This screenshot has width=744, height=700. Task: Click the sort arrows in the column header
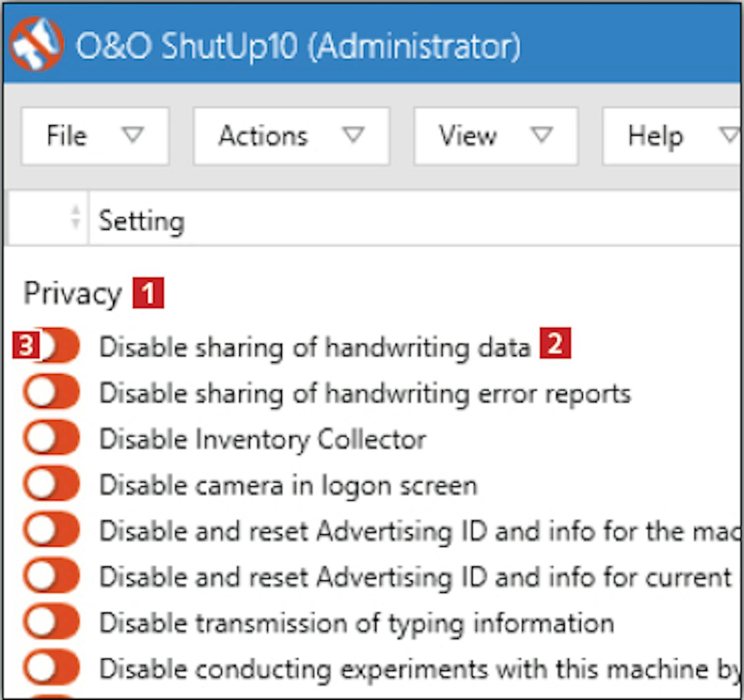click(x=75, y=218)
